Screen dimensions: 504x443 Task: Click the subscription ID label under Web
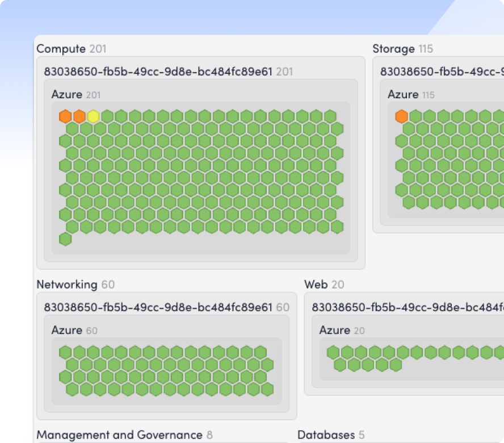[408, 307]
